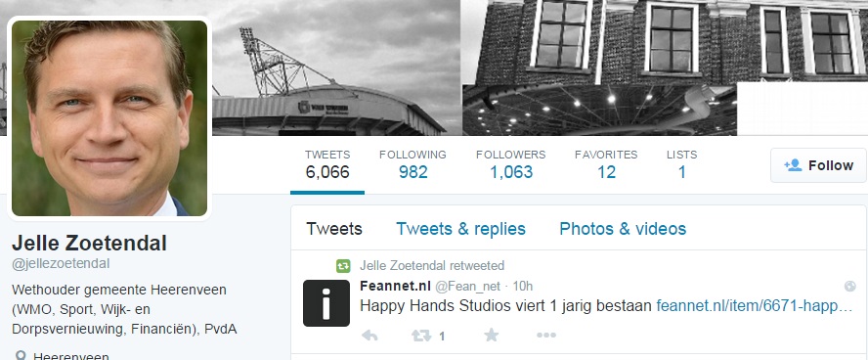The height and width of the screenshot is (360, 868).
Task: Click the Heerenveen location pin icon
Action: point(21,355)
